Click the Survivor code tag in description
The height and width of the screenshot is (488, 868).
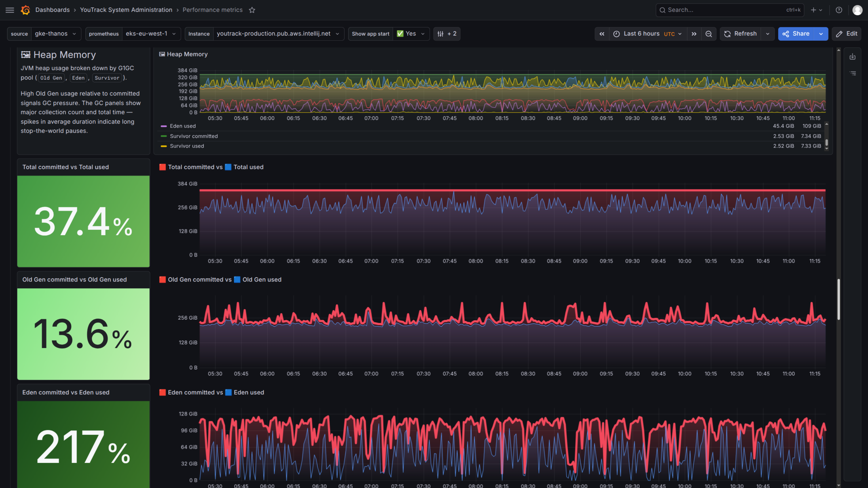pyautogui.click(x=107, y=78)
